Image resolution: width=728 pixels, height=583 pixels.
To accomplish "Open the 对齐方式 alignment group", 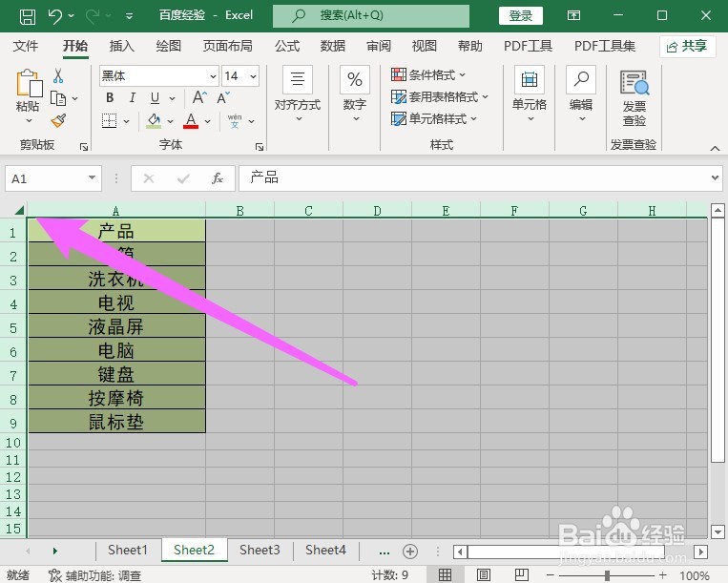I will [x=298, y=95].
